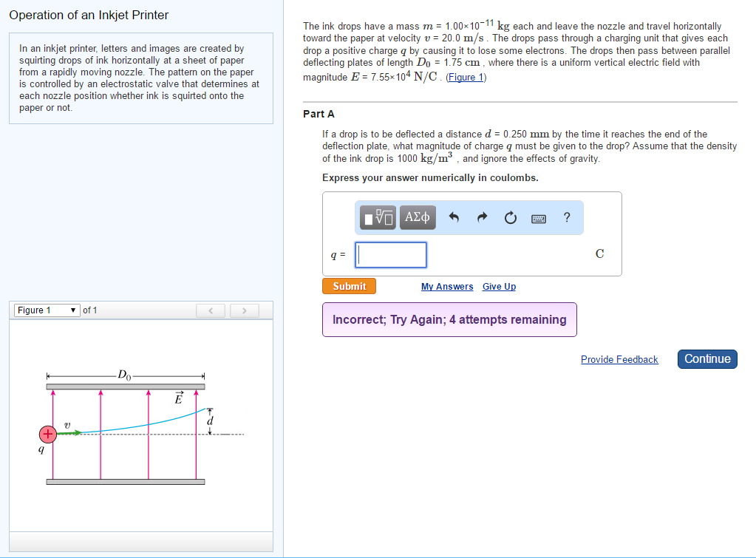Click the inkjet deflection figure diagram
This screenshot has width=756, height=558.
126,431
